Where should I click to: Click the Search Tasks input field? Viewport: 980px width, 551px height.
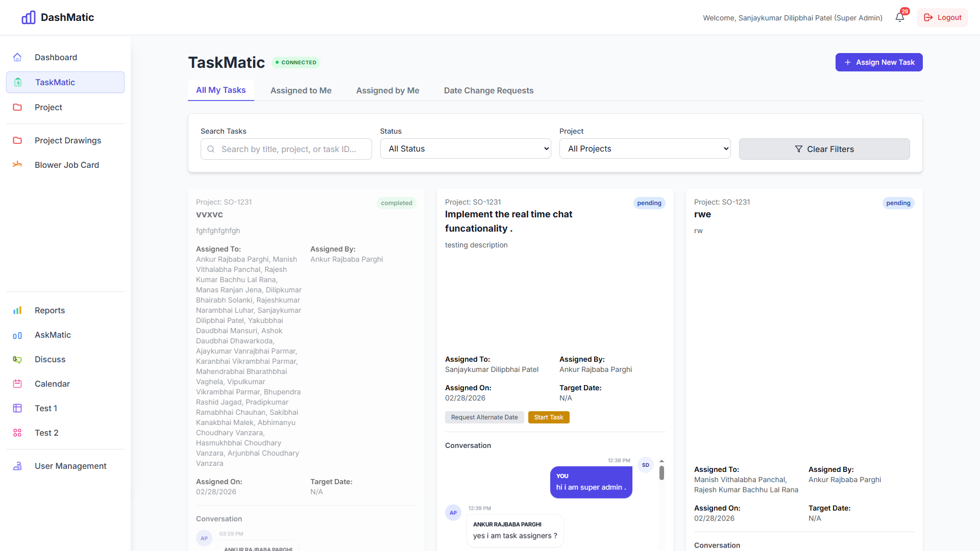286,148
